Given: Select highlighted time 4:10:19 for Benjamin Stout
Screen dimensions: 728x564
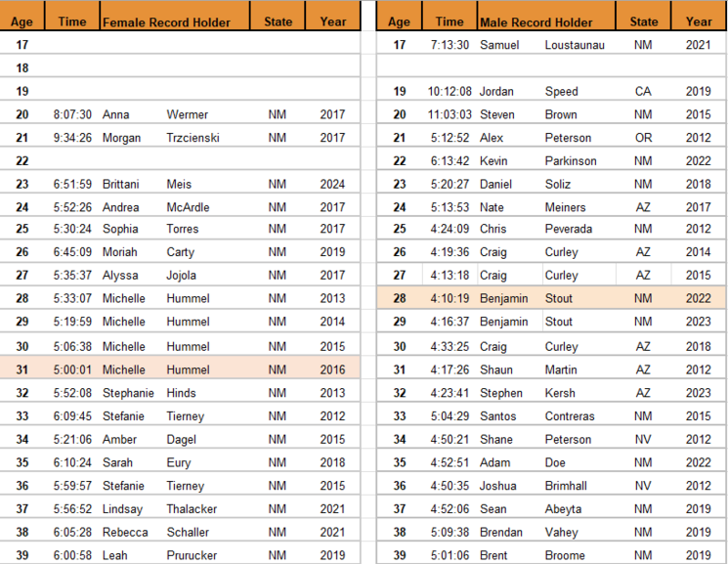Looking at the screenshot, I should click(450, 298).
